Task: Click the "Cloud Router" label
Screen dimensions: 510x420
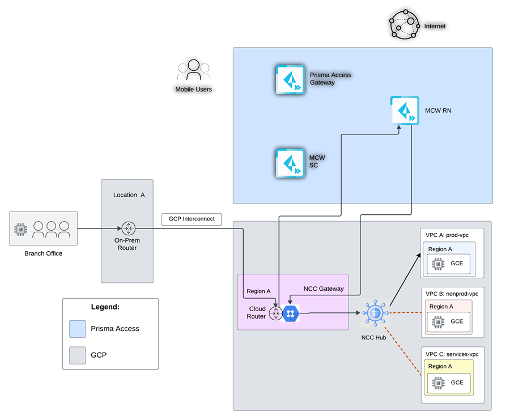Action: click(257, 313)
